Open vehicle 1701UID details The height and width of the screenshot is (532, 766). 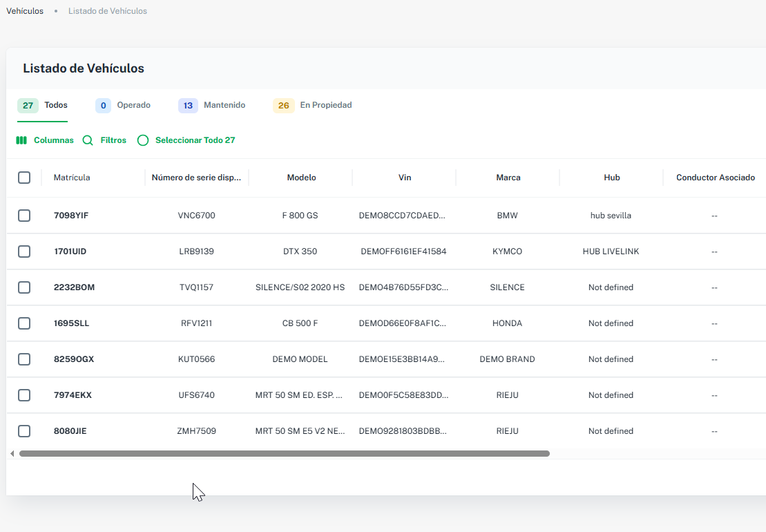pos(70,251)
